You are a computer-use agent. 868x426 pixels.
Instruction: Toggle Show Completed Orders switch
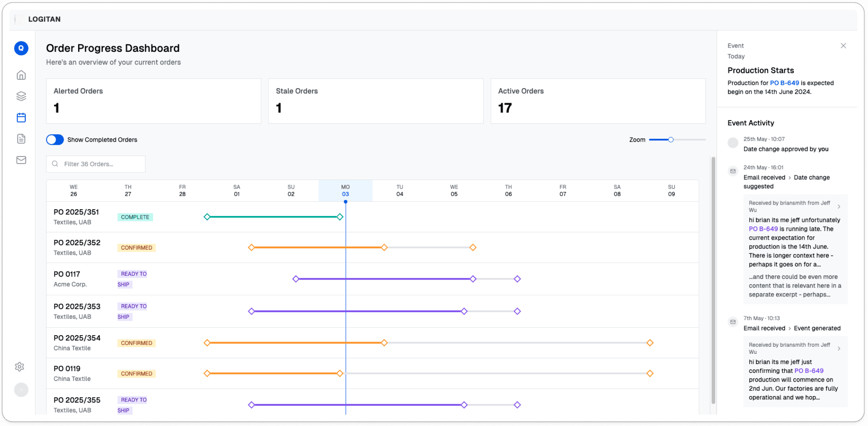coord(55,140)
